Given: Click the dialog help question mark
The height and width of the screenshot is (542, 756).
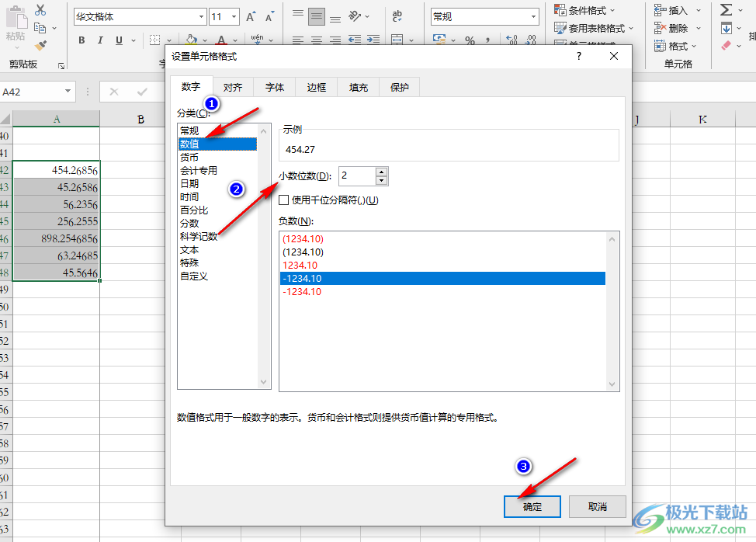Looking at the screenshot, I should [x=579, y=56].
